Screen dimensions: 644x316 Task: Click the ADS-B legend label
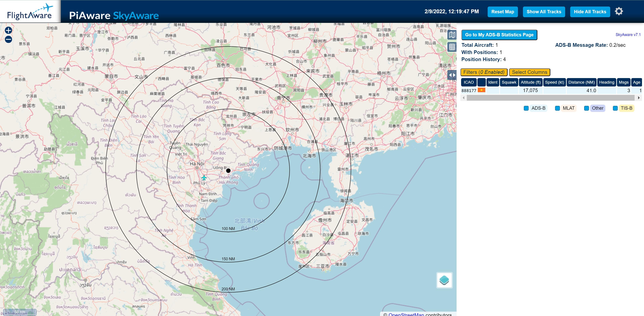(x=538, y=108)
